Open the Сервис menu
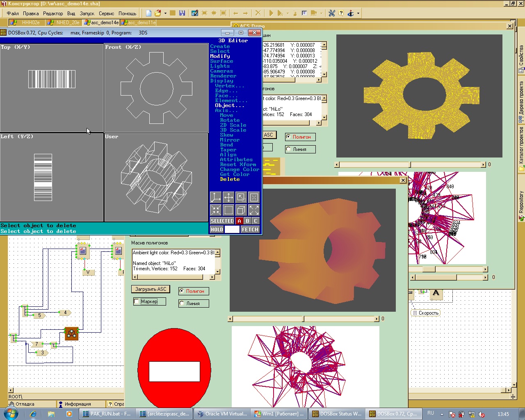The height and width of the screenshot is (420, 525). coord(106,13)
